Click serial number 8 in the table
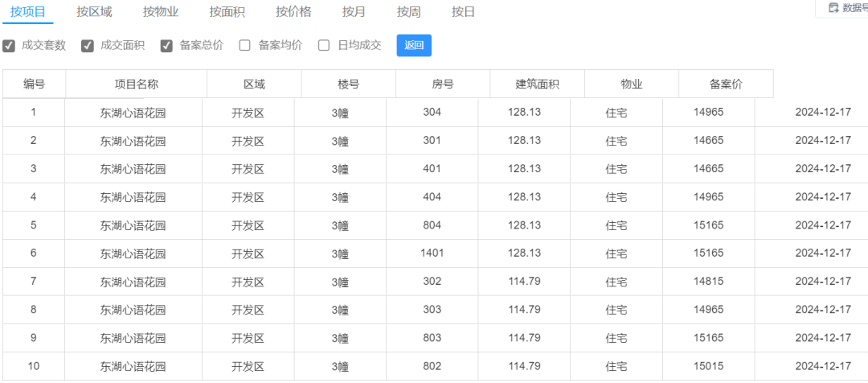The height and width of the screenshot is (383, 868). 33,309
